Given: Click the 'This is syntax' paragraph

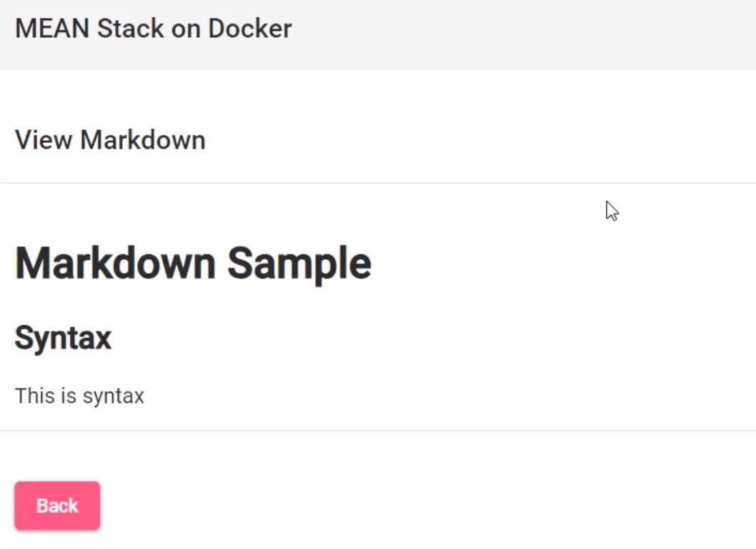Looking at the screenshot, I should click(79, 395).
